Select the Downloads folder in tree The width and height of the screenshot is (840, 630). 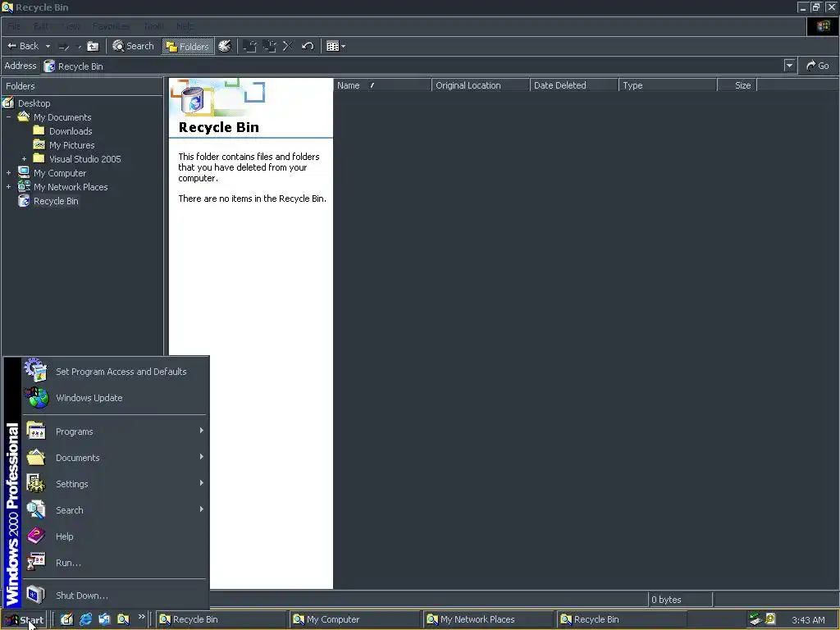pyautogui.click(x=71, y=131)
